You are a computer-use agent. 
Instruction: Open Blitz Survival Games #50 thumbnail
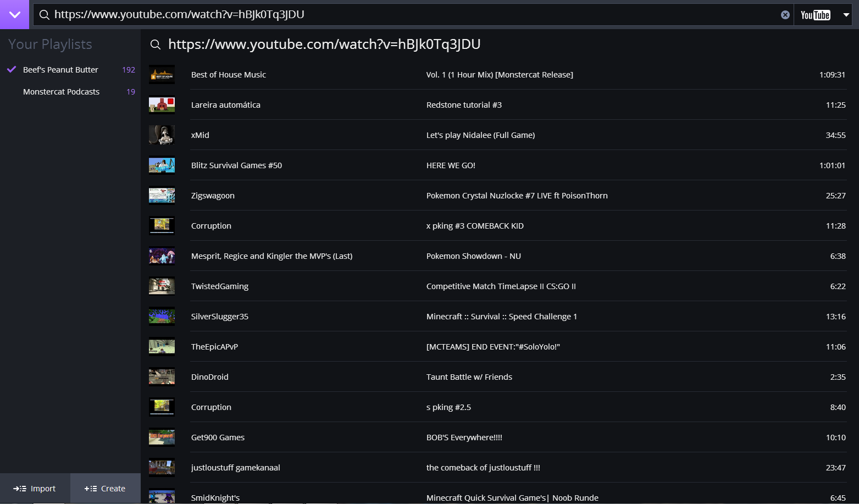click(x=162, y=165)
